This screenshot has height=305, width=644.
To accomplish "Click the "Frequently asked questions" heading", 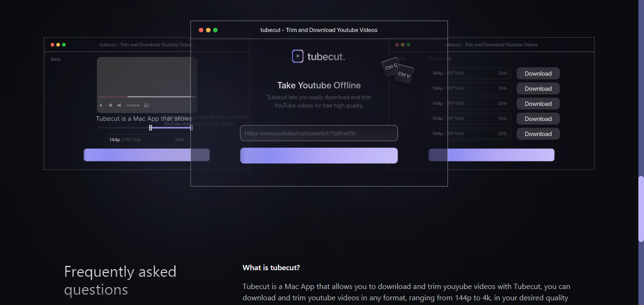I will click(x=120, y=281).
